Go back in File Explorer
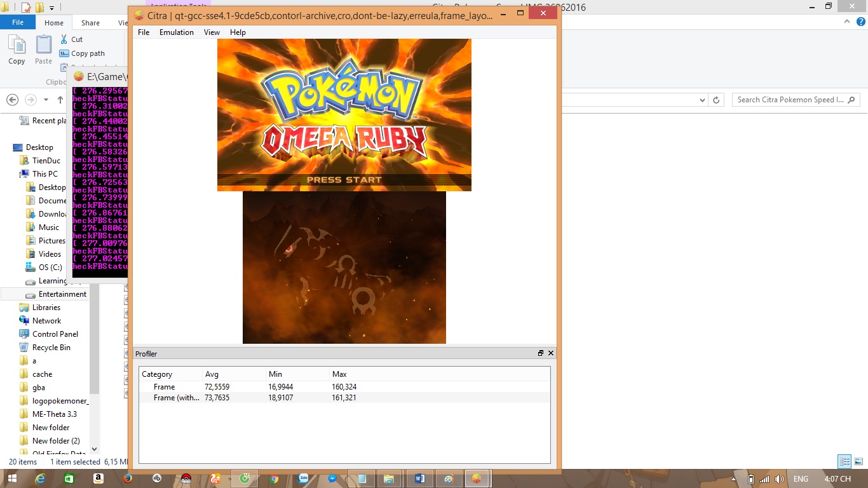The width and height of the screenshot is (868, 488). click(12, 100)
